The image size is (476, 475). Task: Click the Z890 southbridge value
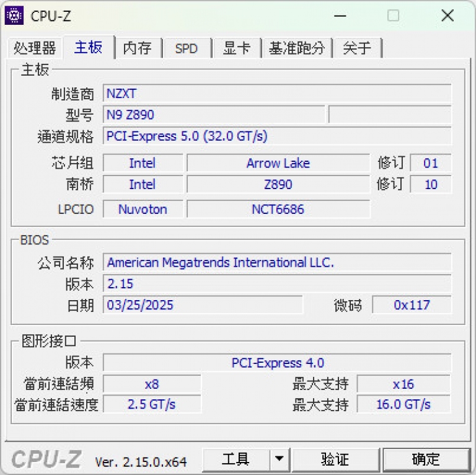278,184
